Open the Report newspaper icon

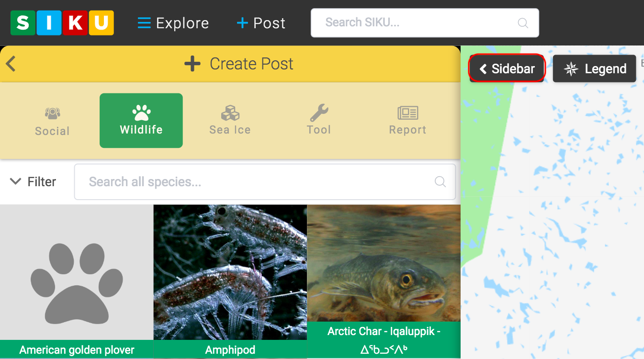(407, 113)
